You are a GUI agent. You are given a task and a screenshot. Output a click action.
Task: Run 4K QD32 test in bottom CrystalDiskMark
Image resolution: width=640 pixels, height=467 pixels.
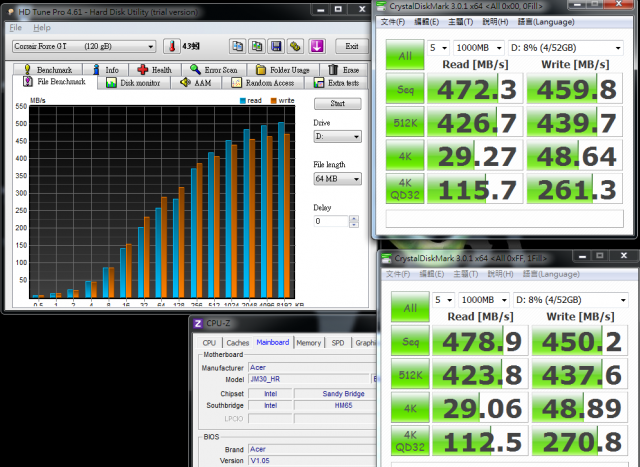410,441
